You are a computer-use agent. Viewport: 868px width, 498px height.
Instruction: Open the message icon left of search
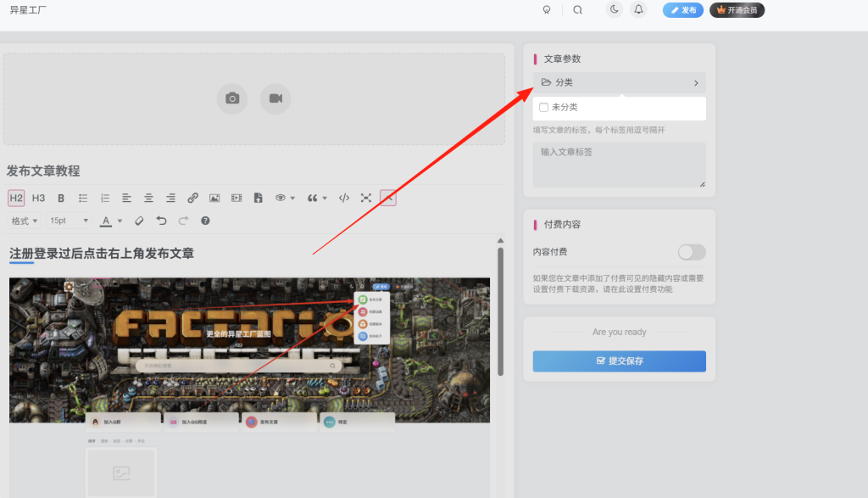tap(547, 10)
